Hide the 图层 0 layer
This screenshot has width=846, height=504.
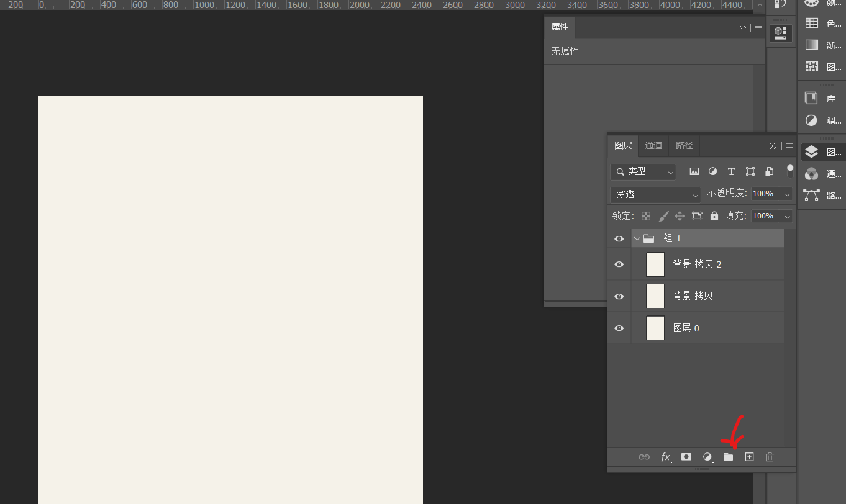click(619, 328)
